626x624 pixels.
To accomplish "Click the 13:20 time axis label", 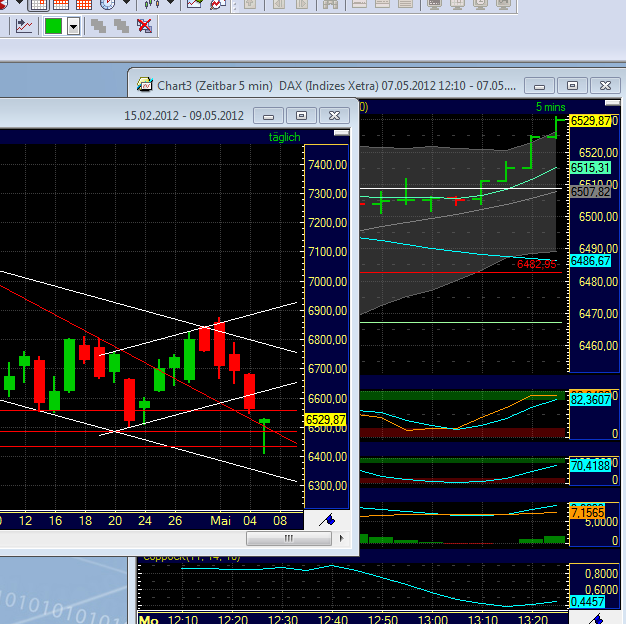I will coord(533,619).
